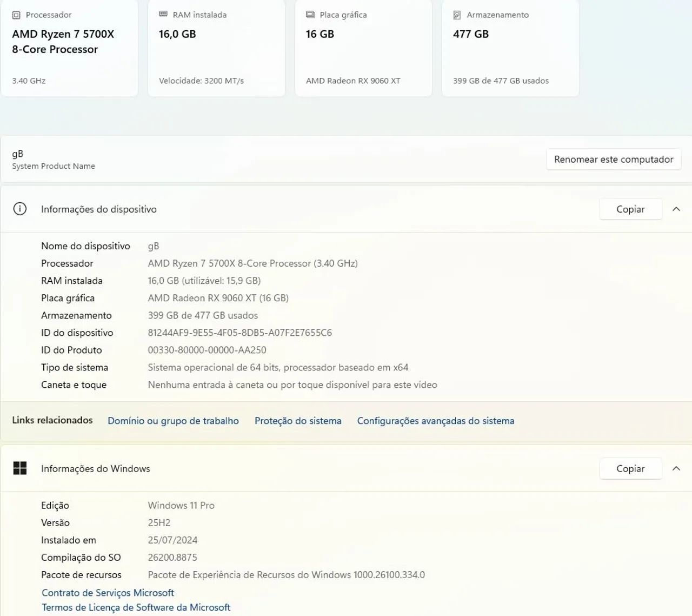Click device ID '81244AF9-9E55-4F05-8DB5-A07F2E7655C6'
Image resolution: width=692 pixels, height=616 pixels.
(x=240, y=333)
